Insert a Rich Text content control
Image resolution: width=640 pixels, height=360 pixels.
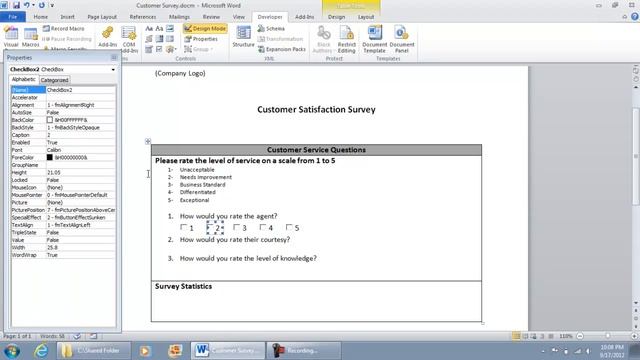[x=149, y=29]
